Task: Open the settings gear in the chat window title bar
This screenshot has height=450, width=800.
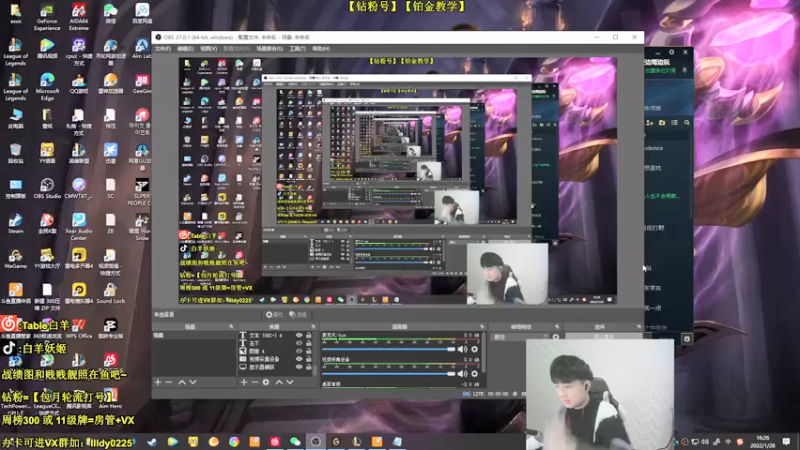Action: [x=671, y=52]
